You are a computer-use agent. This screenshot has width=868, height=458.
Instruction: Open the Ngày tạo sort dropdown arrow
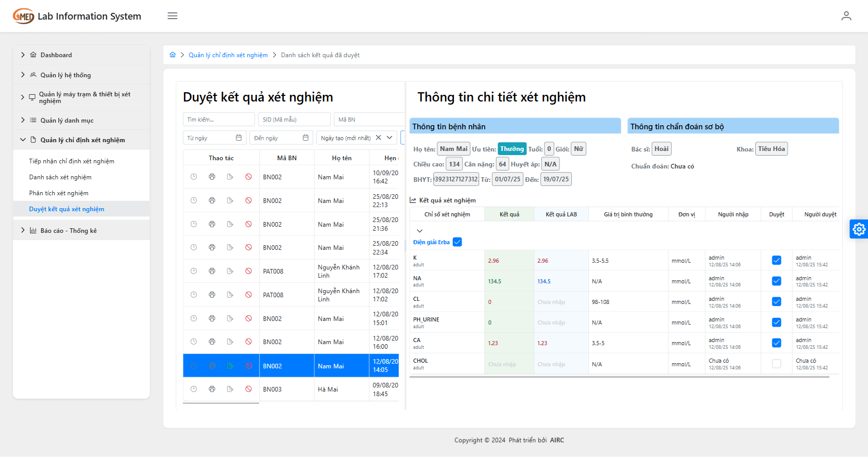tap(389, 138)
